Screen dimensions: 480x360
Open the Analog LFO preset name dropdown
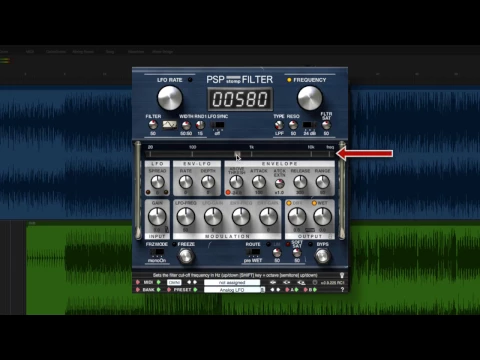click(232, 290)
